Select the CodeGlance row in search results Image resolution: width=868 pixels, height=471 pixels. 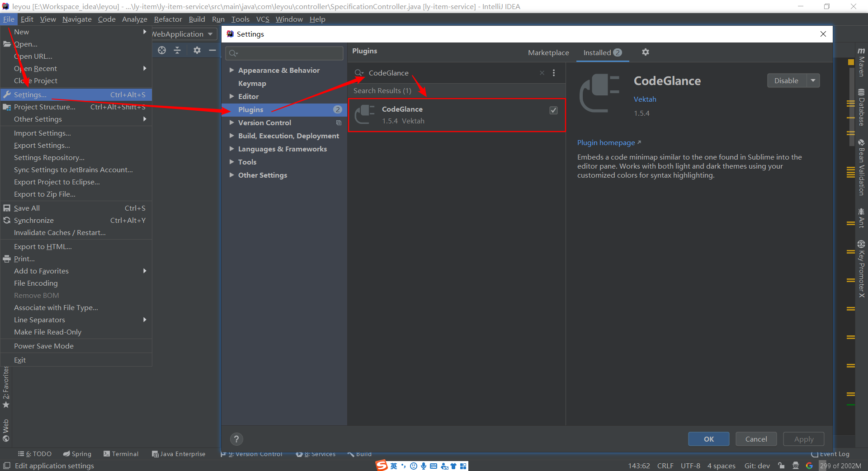click(457, 115)
